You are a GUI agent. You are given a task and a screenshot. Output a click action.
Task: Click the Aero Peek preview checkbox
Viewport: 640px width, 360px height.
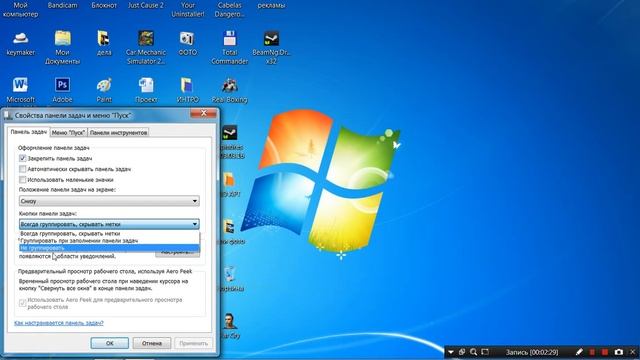[22, 303]
